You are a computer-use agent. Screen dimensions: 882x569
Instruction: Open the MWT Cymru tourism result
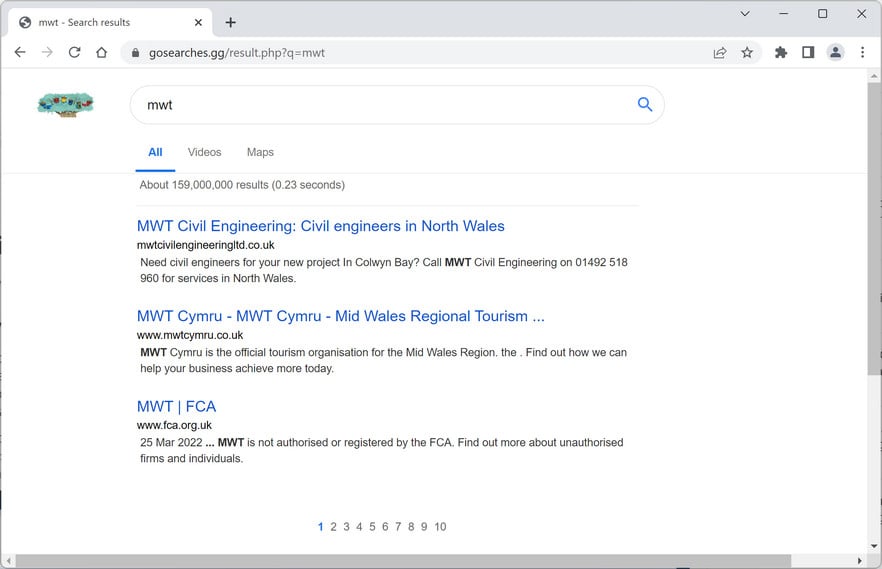click(340, 316)
